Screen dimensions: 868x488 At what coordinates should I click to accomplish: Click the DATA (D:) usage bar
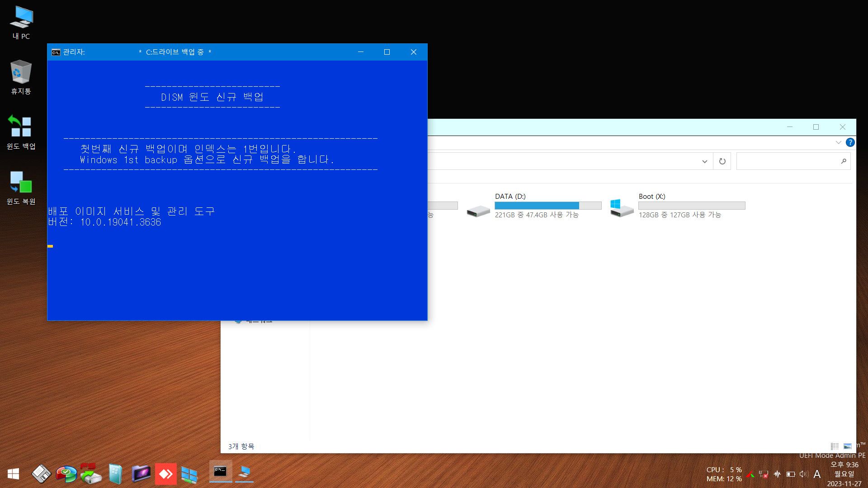[x=548, y=206]
